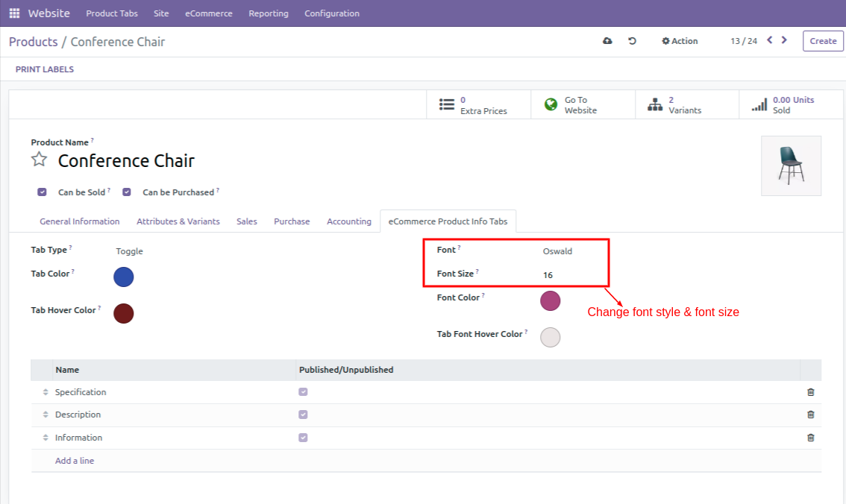The width and height of the screenshot is (846, 504).
Task: Select eCommerce Product Info Tabs tab
Action: [x=448, y=221]
